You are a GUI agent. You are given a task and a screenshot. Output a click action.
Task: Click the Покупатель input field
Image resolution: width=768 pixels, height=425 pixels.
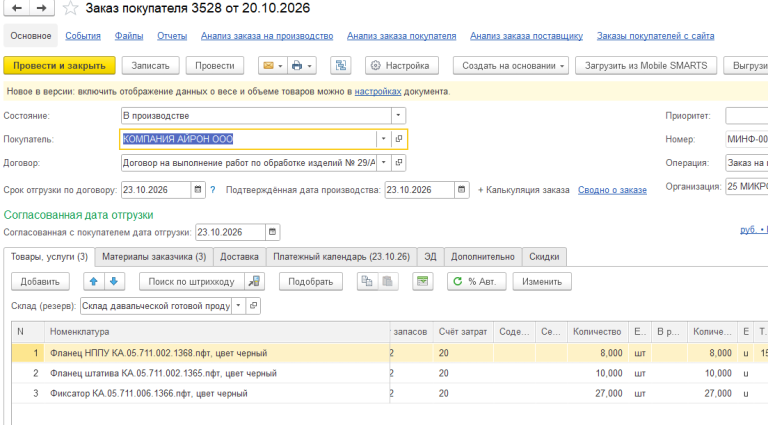pyautogui.click(x=248, y=139)
